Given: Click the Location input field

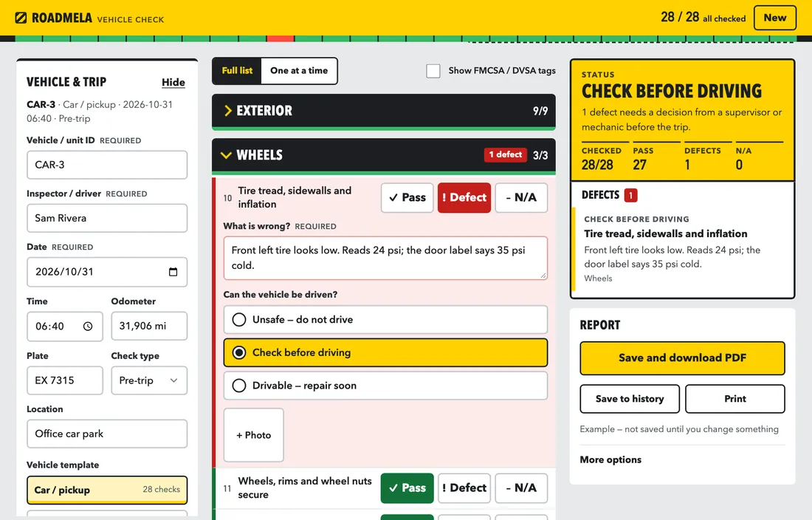Looking at the screenshot, I should (107, 434).
